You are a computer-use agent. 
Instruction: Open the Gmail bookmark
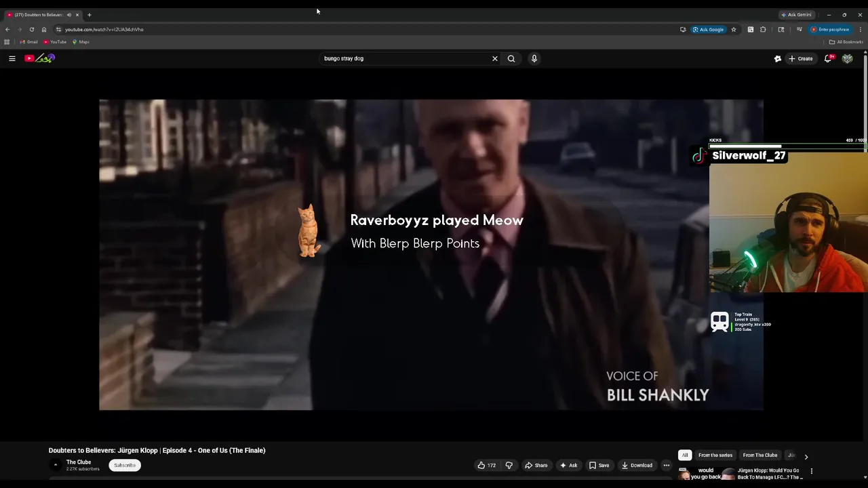[29, 42]
